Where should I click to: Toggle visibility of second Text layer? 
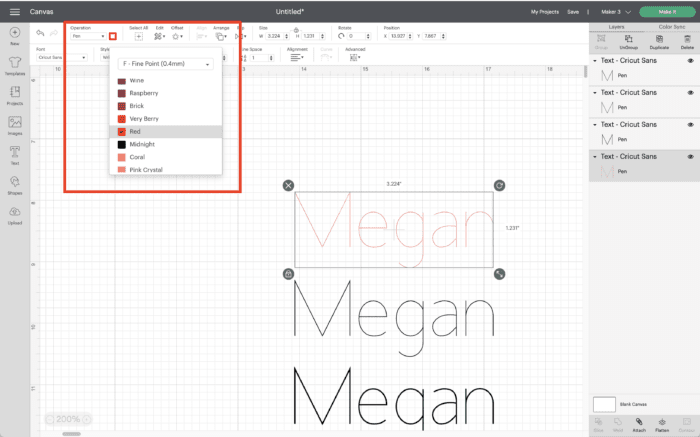tap(690, 92)
